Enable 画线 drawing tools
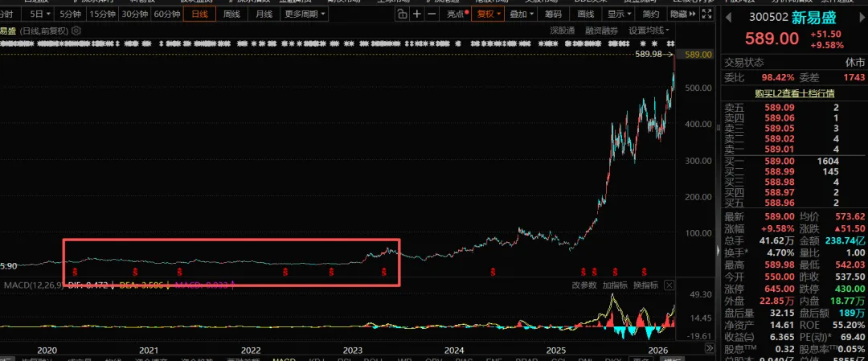The image size is (868, 361). coord(586,14)
